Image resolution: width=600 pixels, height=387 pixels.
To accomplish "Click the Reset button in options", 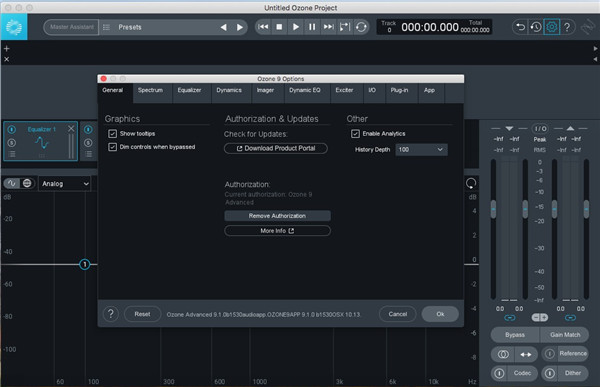I will coord(142,314).
